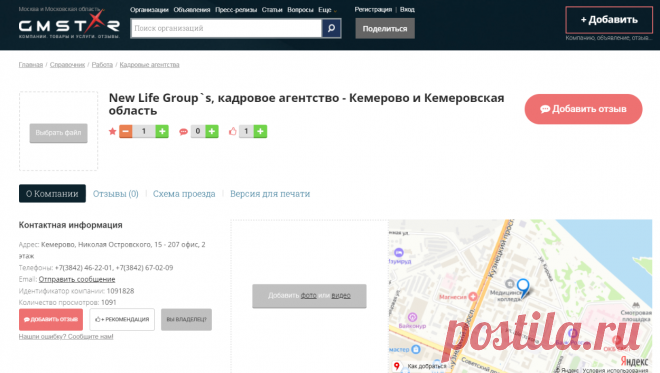Click the Вход link

pyautogui.click(x=407, y=9)
